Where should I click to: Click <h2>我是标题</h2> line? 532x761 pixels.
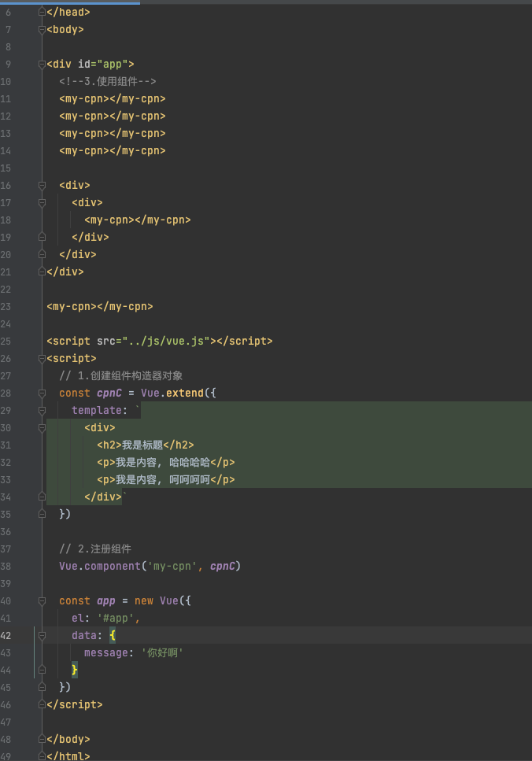point(146,445)
